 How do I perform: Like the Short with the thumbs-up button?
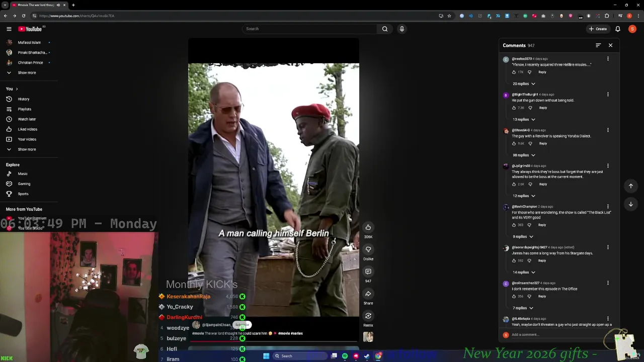[x=368, y=227]
